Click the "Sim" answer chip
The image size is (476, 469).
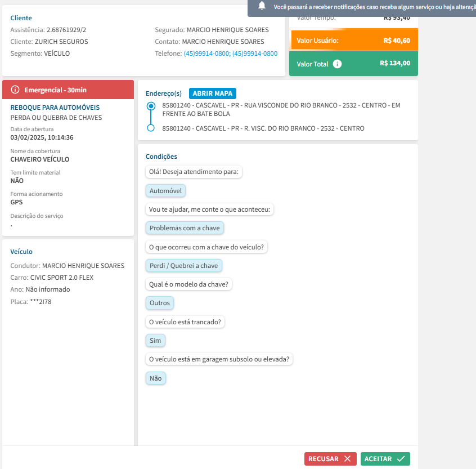(155, 341)
